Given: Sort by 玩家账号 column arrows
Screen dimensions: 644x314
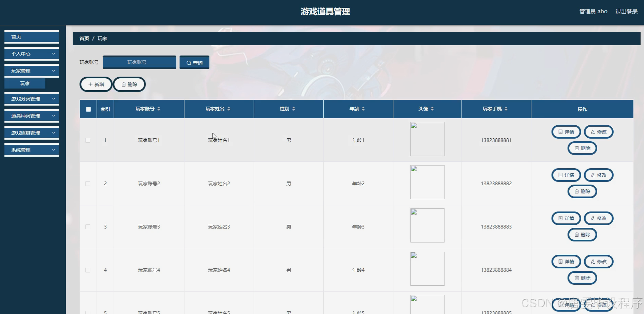Looking at the screenshot, I should [159, 109].
